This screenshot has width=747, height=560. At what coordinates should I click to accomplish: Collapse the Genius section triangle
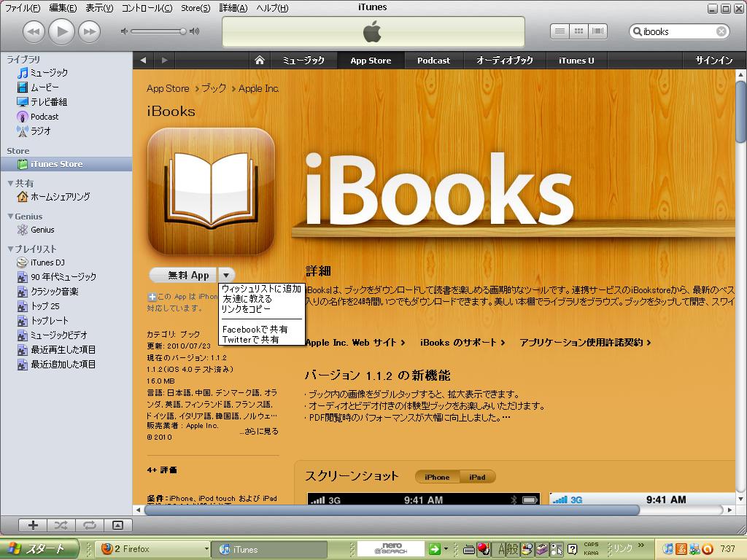(x=10, y=216)
